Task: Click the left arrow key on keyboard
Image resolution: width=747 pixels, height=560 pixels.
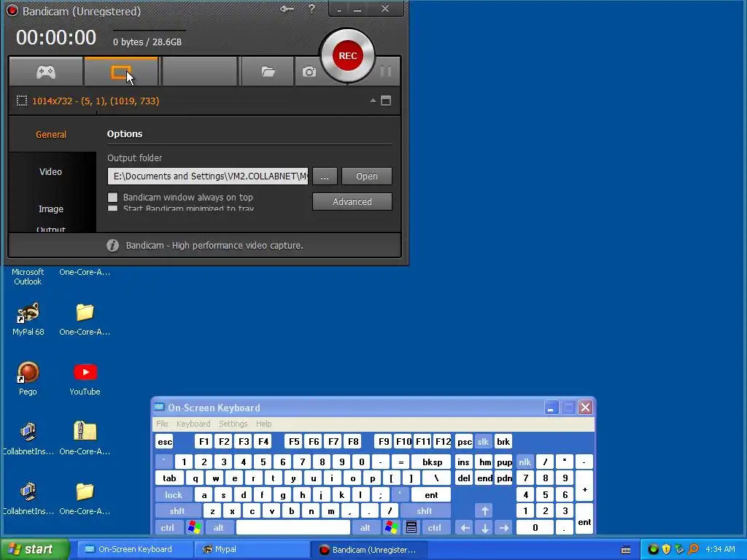Action: [465, 528]
